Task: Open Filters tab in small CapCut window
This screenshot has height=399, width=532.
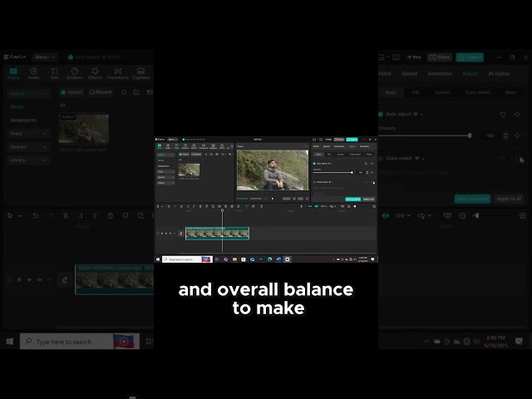Action: (x=222, y=146)
